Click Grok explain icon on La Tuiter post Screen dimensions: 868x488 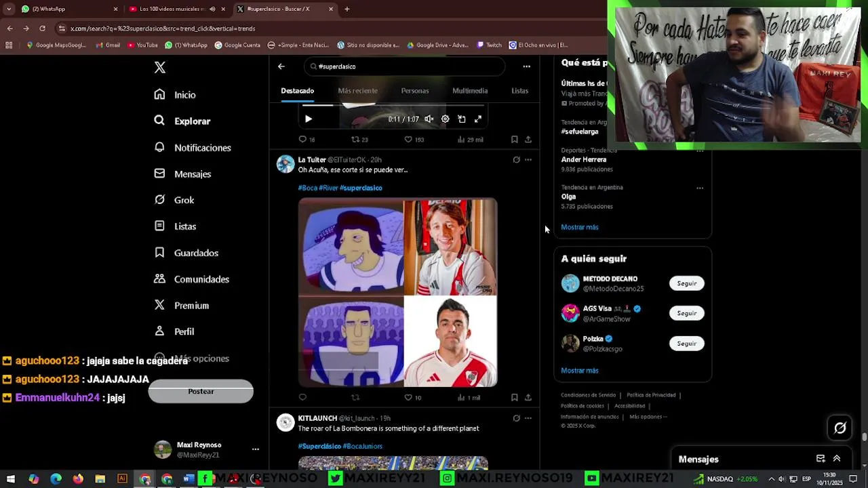516,160
